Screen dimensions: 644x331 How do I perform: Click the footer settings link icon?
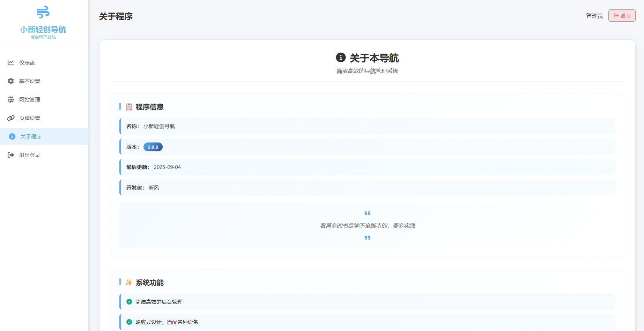click(11, 118)
